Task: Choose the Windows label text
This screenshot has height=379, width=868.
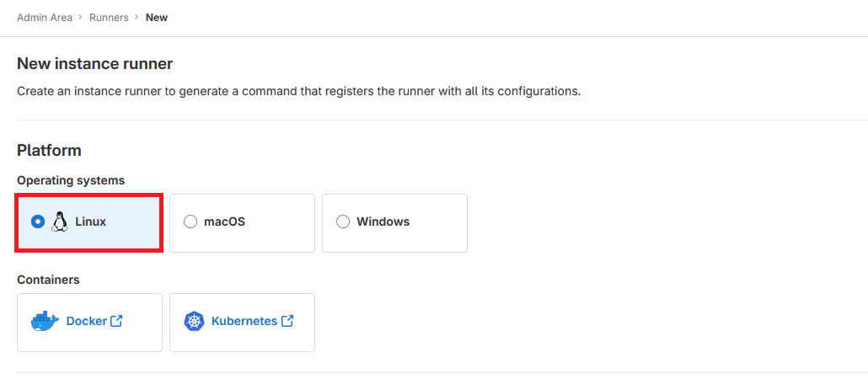Action: pyautogui.click(x=383, y=222)
